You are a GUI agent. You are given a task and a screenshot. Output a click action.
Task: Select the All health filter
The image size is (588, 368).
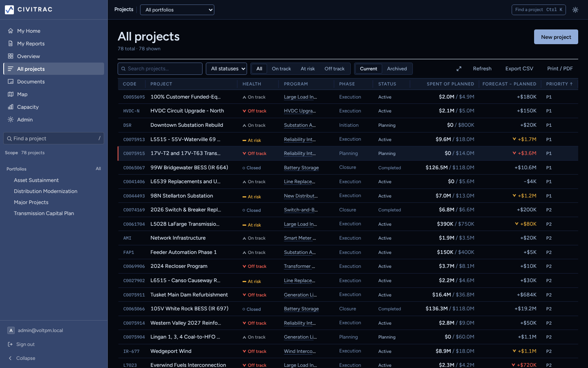point(259,69)
